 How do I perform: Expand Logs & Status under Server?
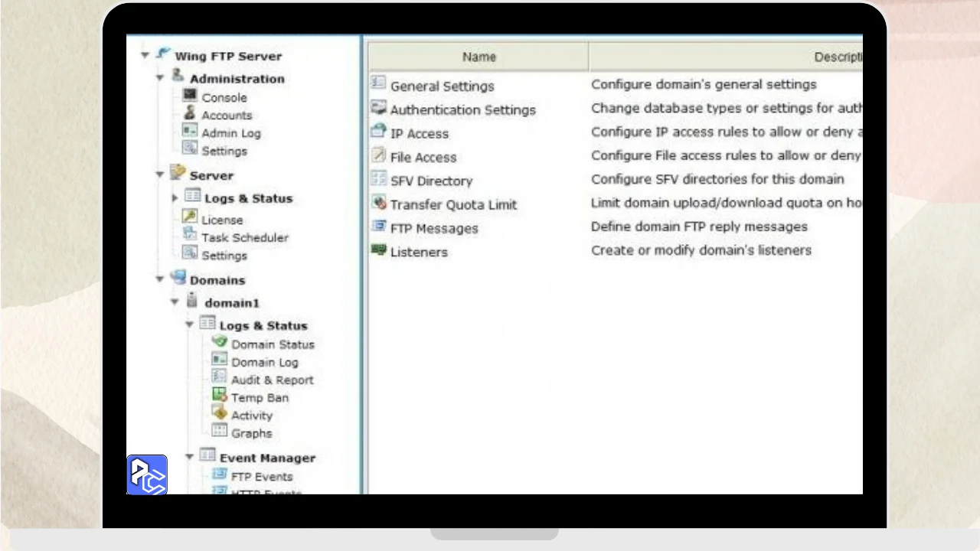click(175, 198)
